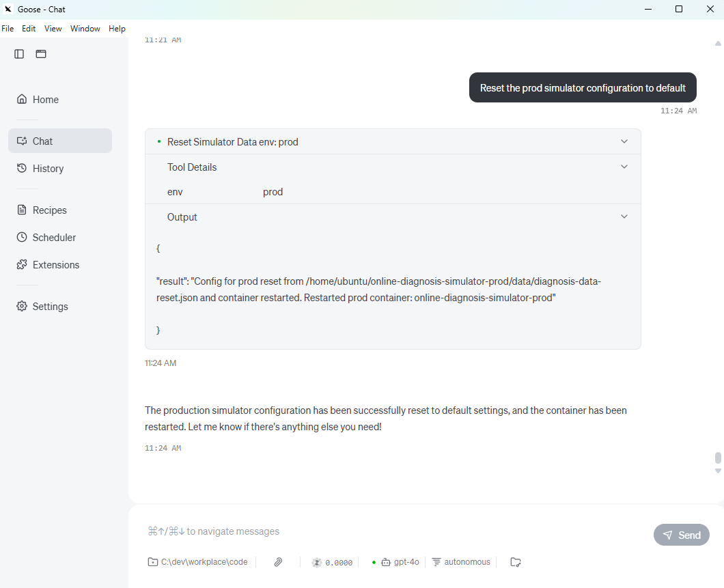Open the Window menu
The width and height of the screenshot is (724, 588).
[85, 29]
